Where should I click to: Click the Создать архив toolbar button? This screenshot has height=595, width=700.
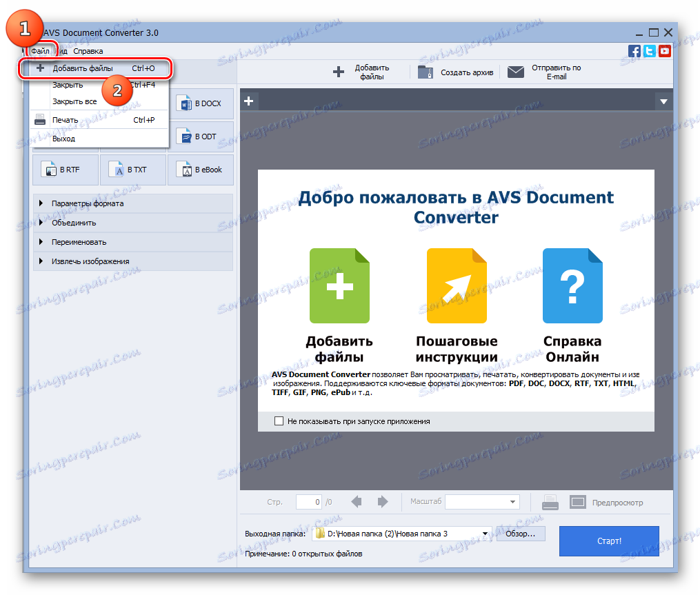tap(456, 72)
